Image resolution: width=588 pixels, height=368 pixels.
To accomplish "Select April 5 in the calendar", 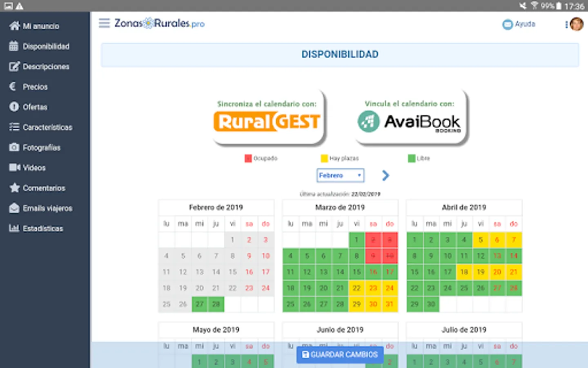I will click(x=481, y=240).
